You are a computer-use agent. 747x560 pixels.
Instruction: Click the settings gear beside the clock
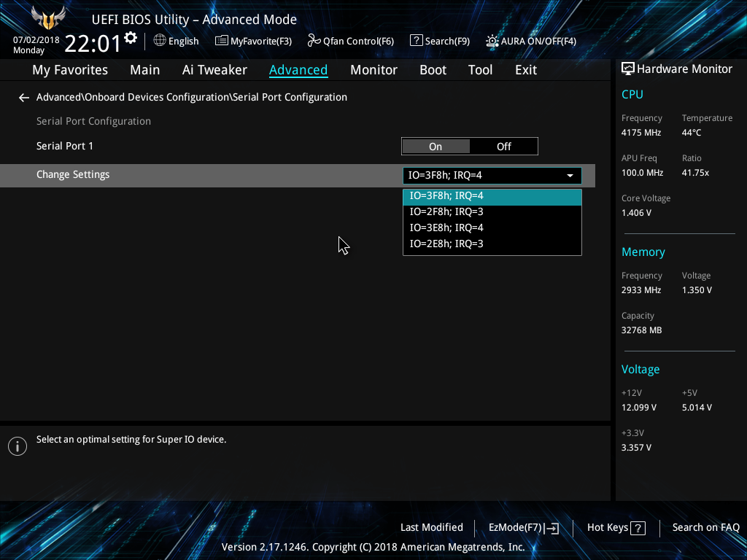tap(131, 38)
